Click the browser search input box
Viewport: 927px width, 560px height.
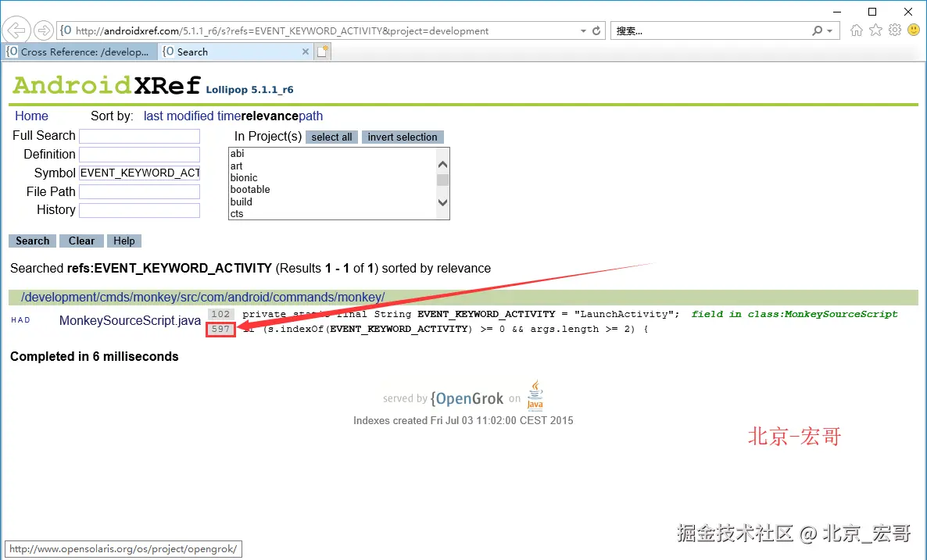pyautogui.click(x=710, y=30)
